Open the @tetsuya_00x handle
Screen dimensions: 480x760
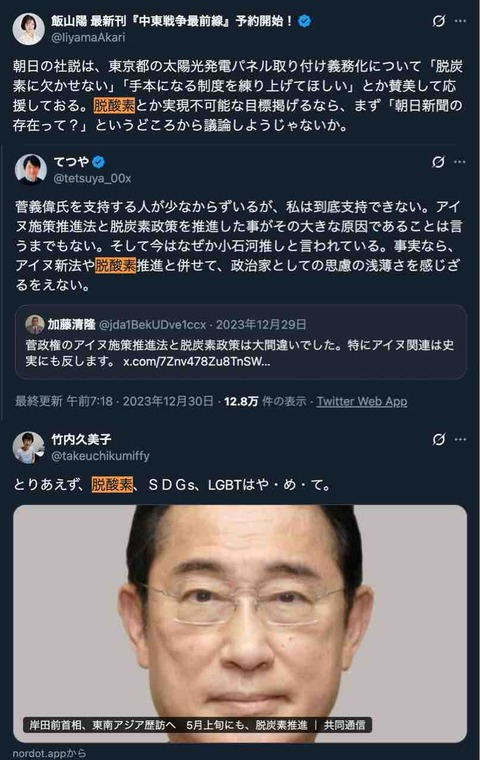point(92,178)
